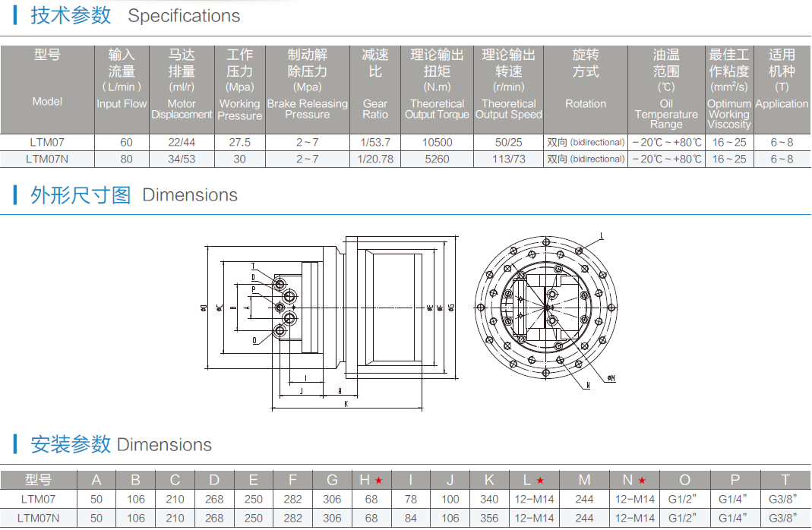This screenshot has width=812, height=530.
Task: Select the Input Flow column header
Action: [122, 90]
